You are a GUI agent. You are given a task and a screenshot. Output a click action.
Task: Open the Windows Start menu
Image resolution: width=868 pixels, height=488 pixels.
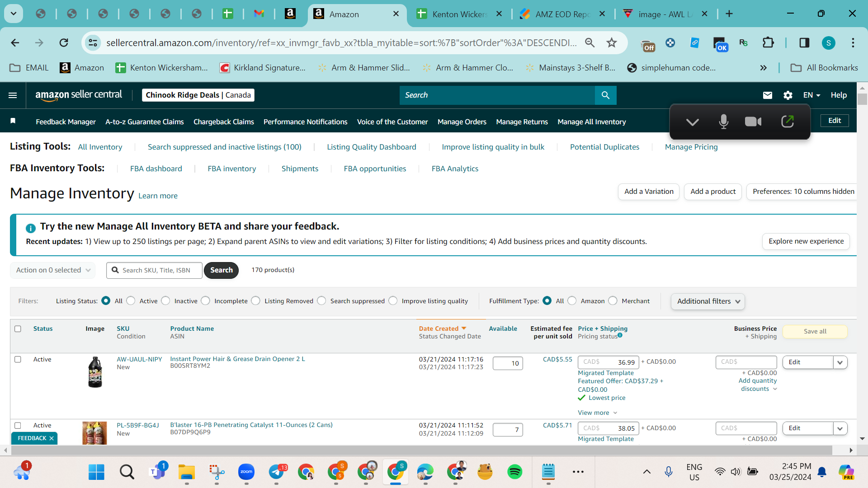pyautogui.click(x=96, y=472)
